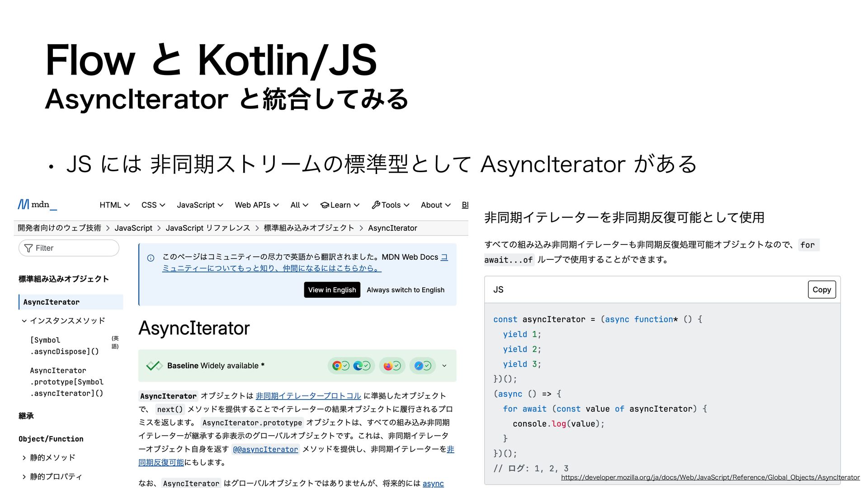
Task: Open Object/Function sidebar entry
Action: tap(51, 439)
